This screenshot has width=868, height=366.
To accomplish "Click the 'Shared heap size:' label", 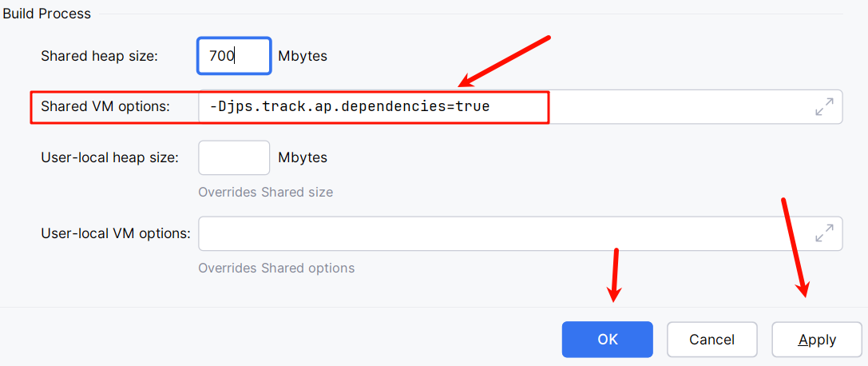I will pos(100,56).
